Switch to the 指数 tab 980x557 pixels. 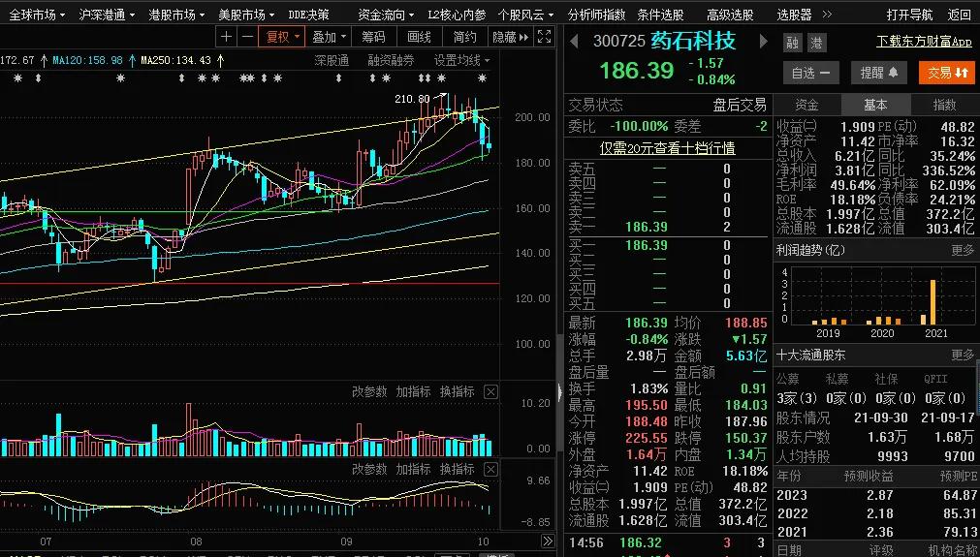[944, 105]
